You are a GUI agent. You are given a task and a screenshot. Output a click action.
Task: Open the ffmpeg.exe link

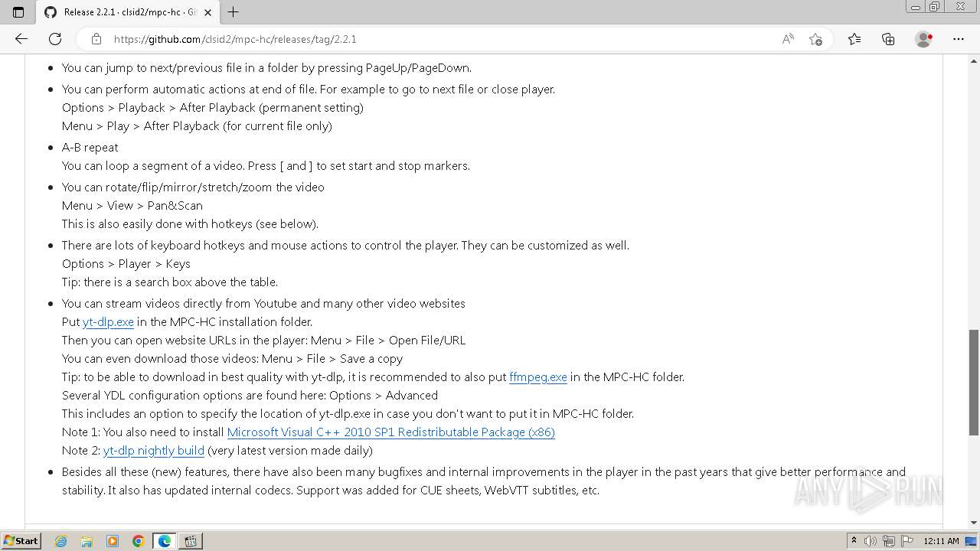538,377
